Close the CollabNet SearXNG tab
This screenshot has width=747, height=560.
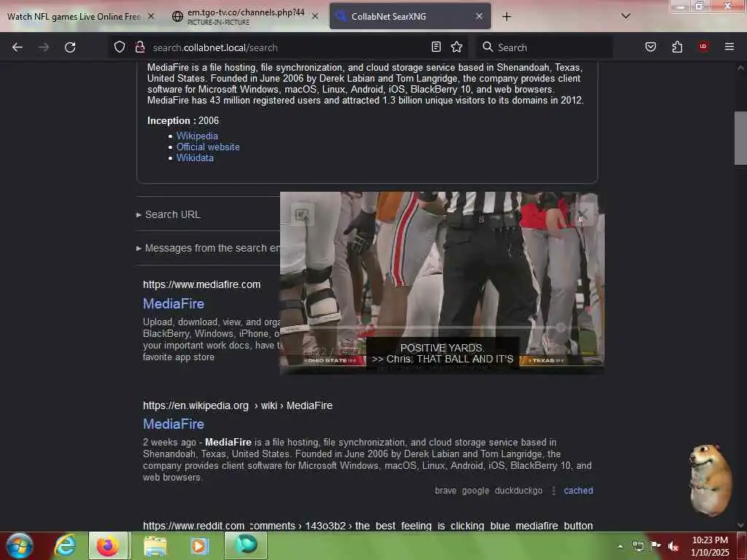pyautogui.click(x=479, y=16)
